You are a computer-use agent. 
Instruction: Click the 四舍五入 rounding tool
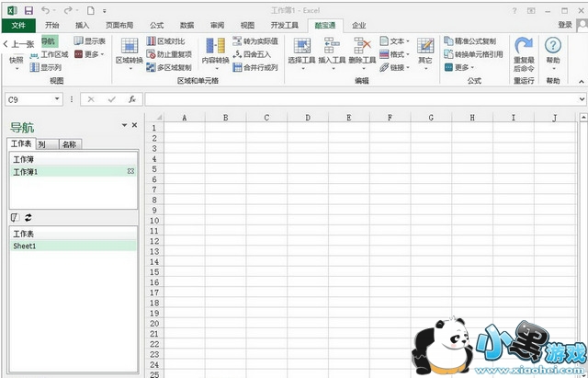click(x=254, y=54)
